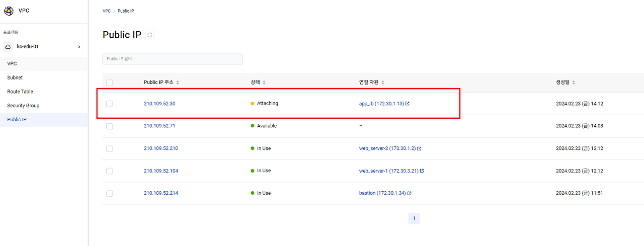Viewport: 644px width, 246px height.
Task: Open app_lb (172.30.1.13) resource link
Action: (x=381, y=104)
